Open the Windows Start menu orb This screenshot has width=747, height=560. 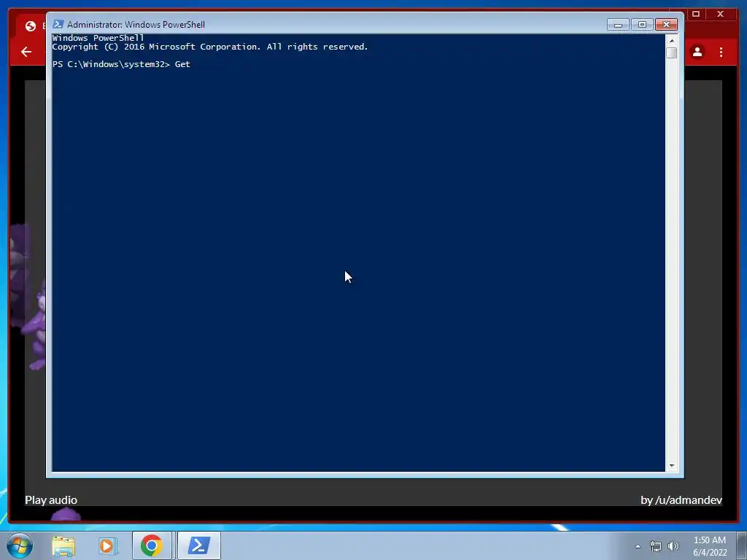point(20,545)
